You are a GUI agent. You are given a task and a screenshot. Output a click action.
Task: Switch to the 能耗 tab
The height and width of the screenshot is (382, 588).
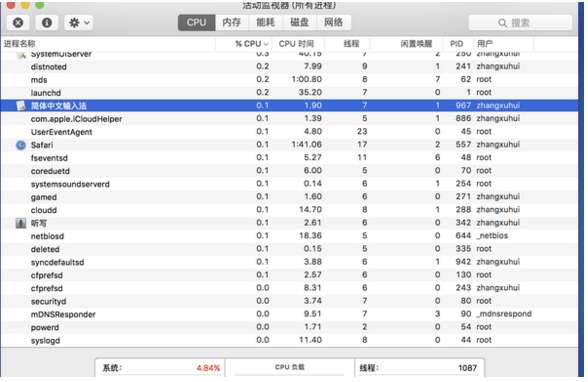click(266, 22)
